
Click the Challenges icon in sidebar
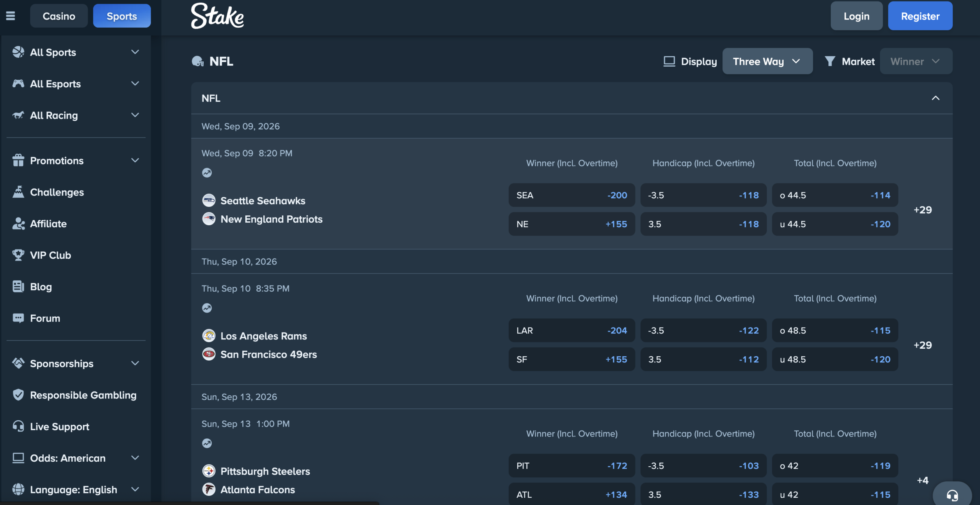coord(18,192)
